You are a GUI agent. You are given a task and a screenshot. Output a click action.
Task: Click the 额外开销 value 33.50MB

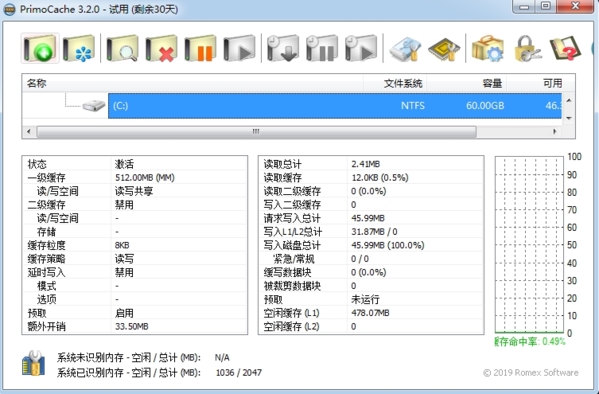(x=131, y=327)
